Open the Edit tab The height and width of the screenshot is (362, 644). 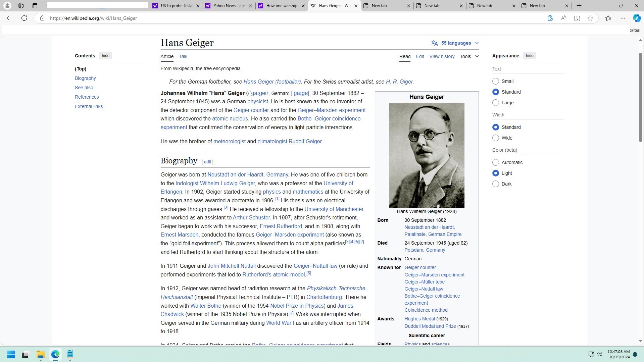(x=420, y=56)
